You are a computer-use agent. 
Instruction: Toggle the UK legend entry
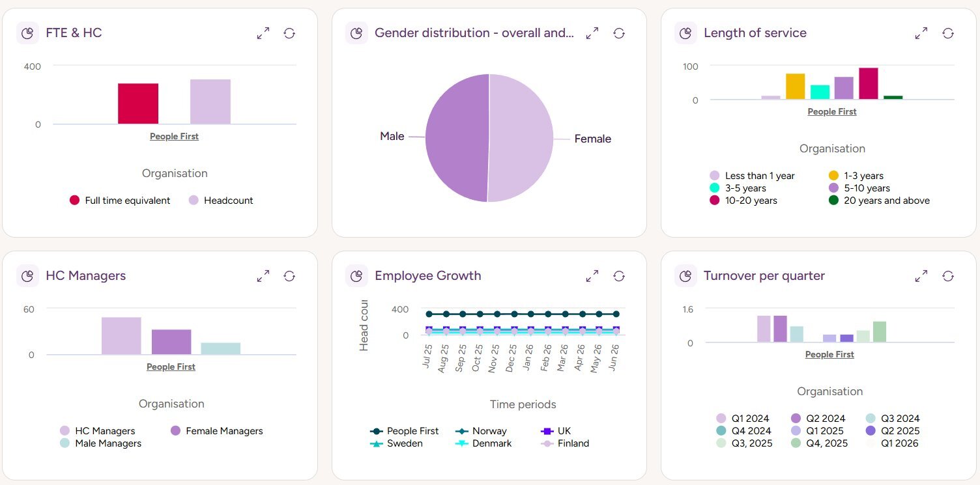point(556,431)
